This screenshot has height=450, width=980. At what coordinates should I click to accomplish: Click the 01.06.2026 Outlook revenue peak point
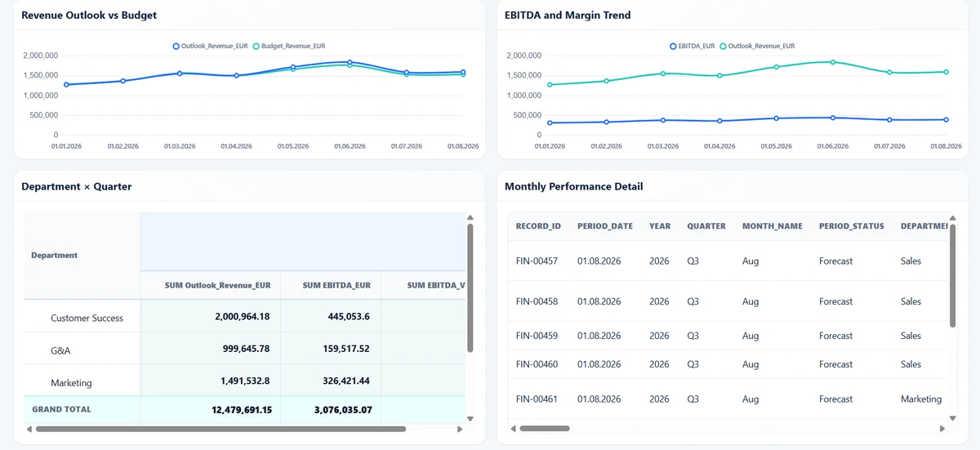click(x=350, y=62)
